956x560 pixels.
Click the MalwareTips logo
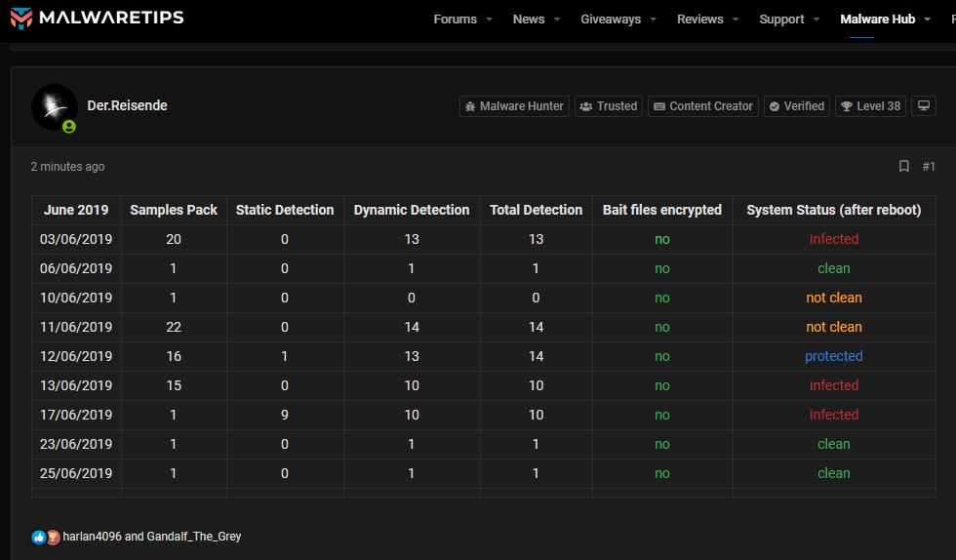pyautogui.click(x=97, y=18)
